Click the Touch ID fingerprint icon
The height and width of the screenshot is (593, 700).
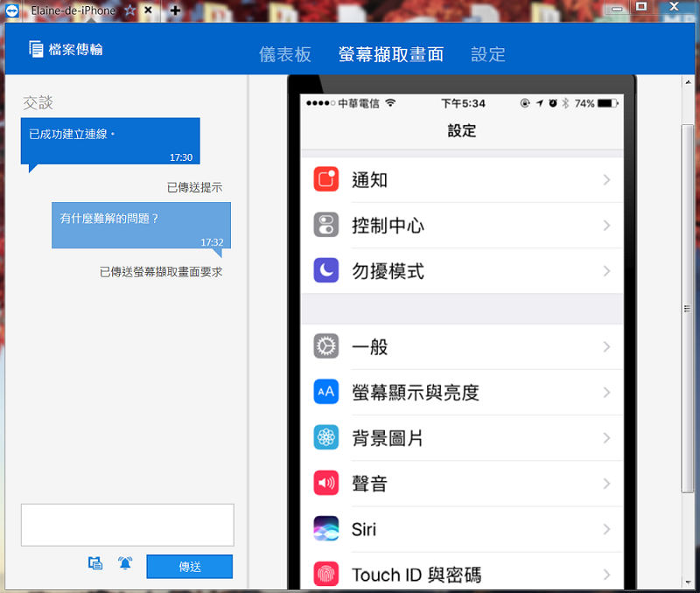point(325,574)
